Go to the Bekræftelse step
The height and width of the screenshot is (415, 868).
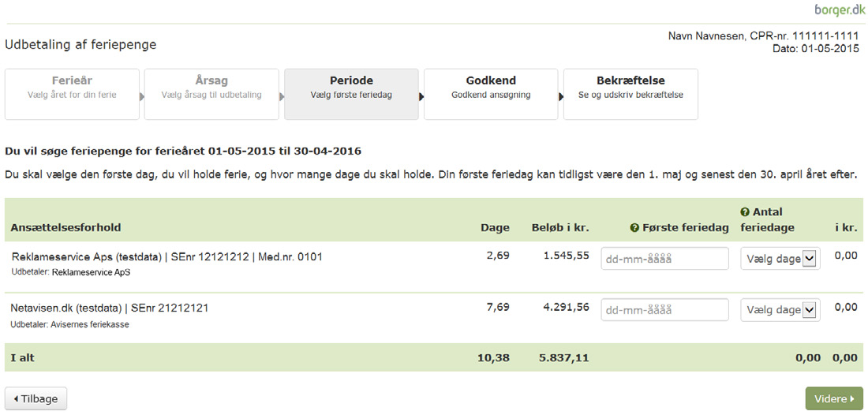[x=630, y=94]
